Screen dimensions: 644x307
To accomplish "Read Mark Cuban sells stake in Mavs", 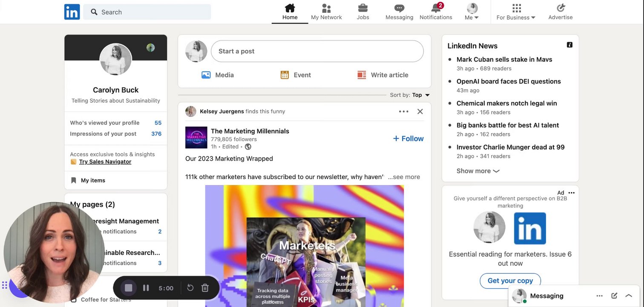I will (x=504, y=60).
